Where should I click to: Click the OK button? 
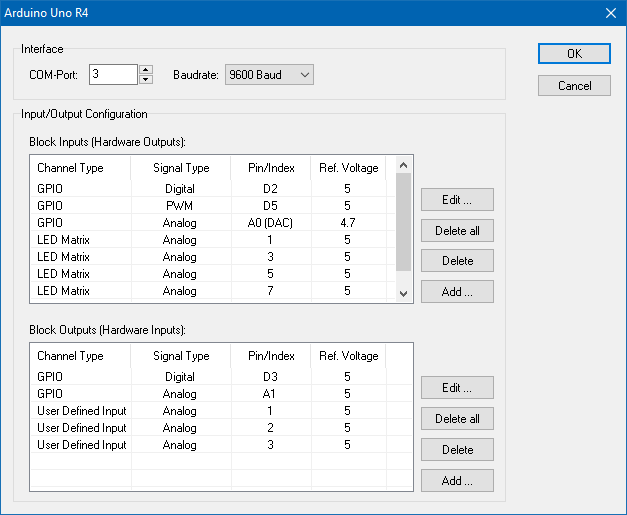[x=574, y=54]
